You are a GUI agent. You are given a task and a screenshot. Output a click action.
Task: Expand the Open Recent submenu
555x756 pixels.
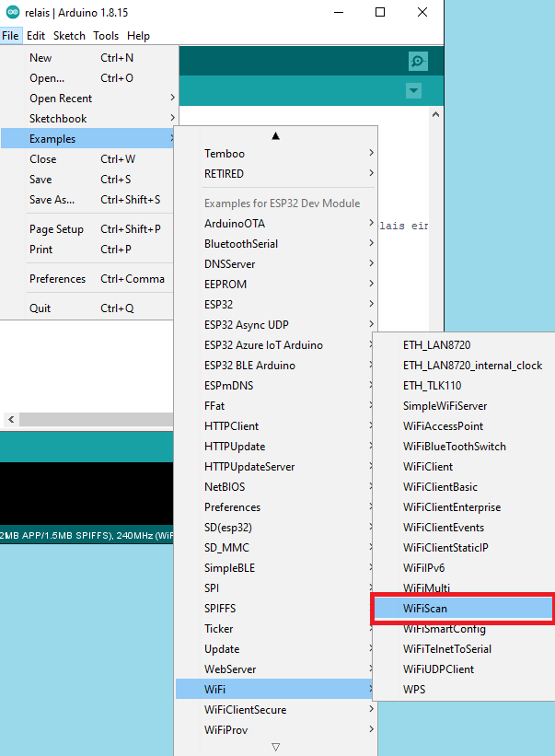click(x=89, y=99)
